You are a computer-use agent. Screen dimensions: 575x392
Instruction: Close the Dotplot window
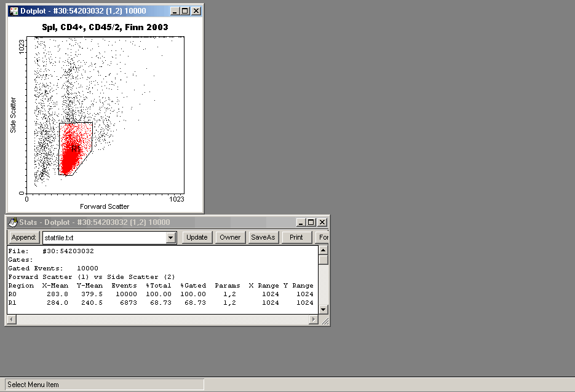click(x=196, y=11)
